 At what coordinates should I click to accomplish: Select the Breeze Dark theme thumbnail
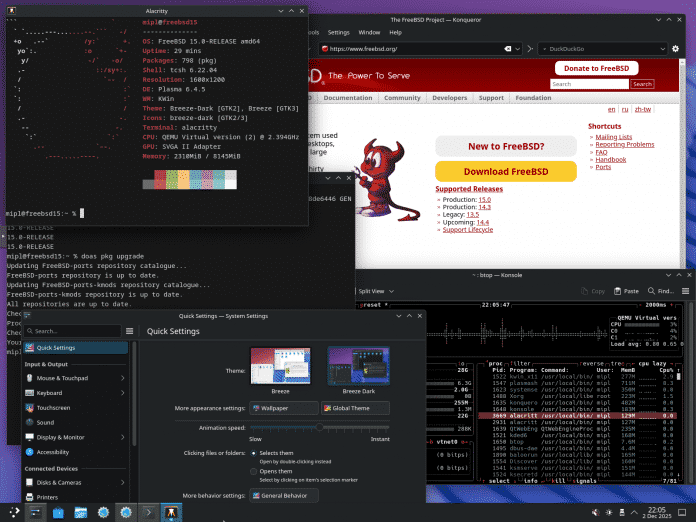(x=359, y=366)
